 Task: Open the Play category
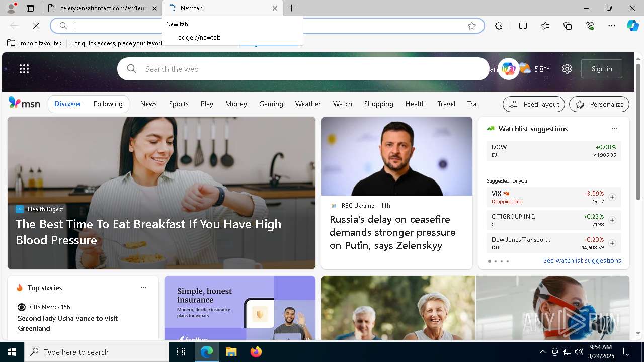[207, 104]
